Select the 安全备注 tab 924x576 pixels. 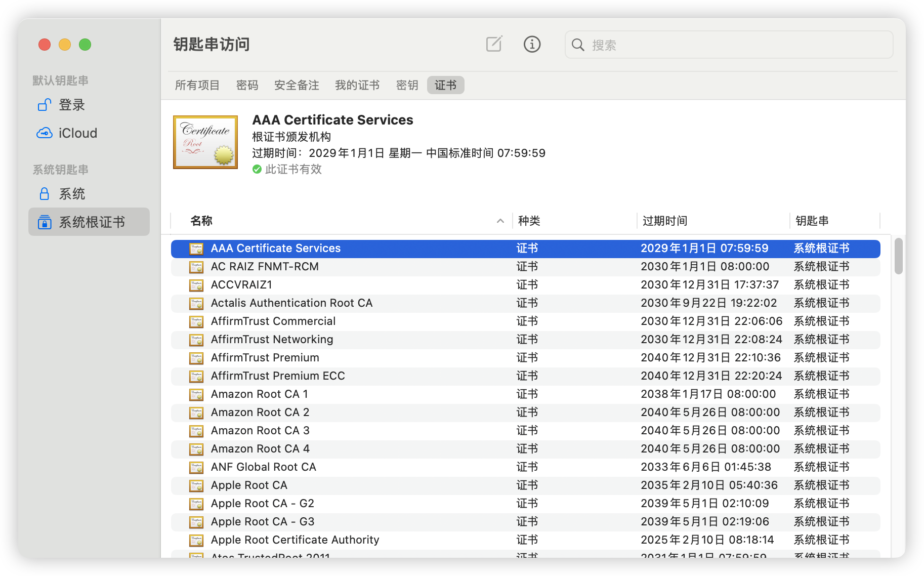tap(297, 85)
